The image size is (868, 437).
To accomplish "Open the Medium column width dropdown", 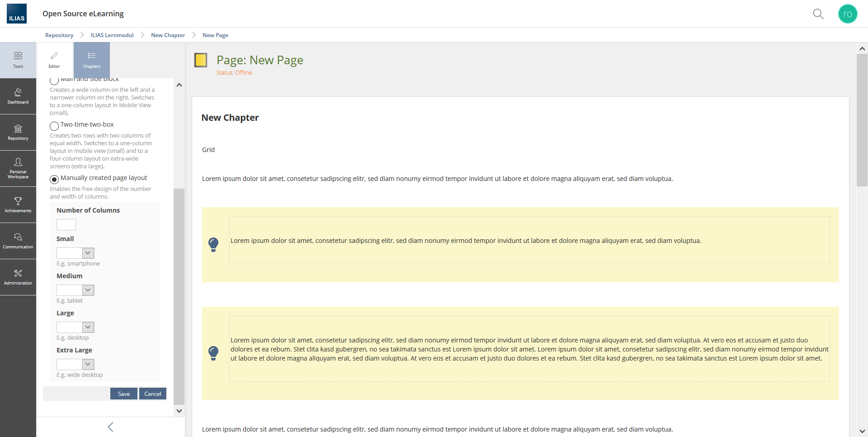I will (75, 290).
